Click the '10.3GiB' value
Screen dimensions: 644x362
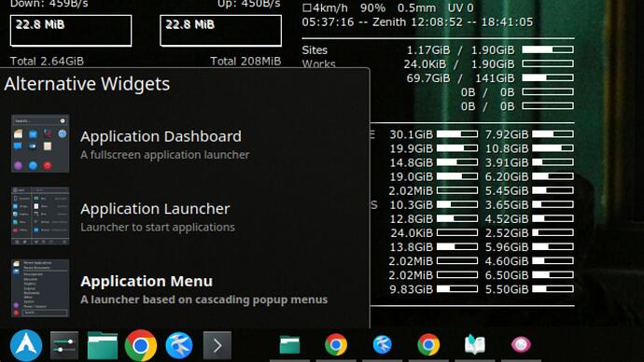[411, 205]
